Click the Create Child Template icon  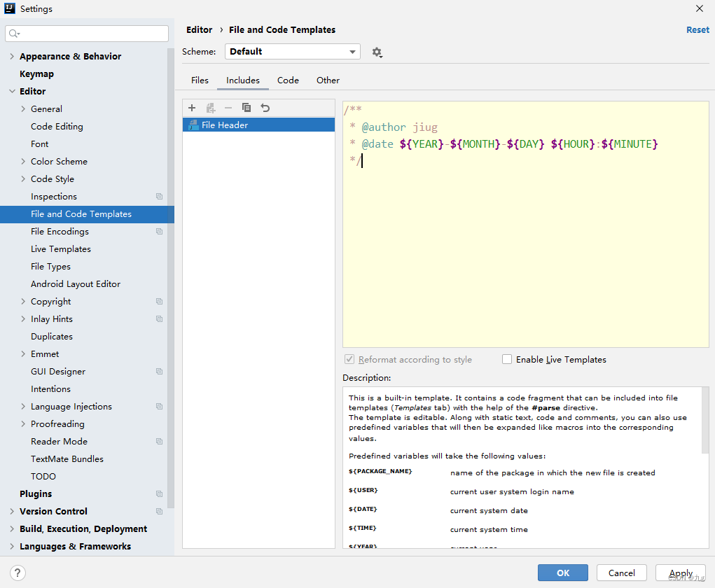coord(210,108)
